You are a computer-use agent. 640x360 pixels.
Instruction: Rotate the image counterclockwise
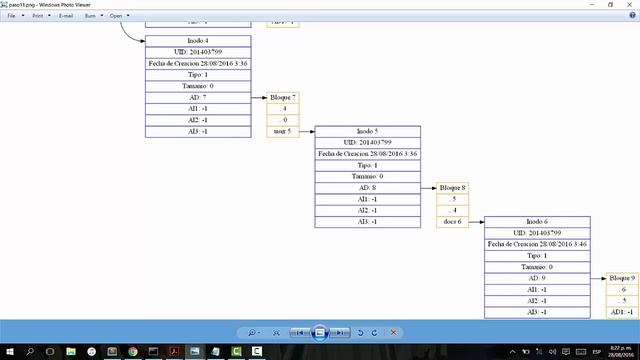360,333
